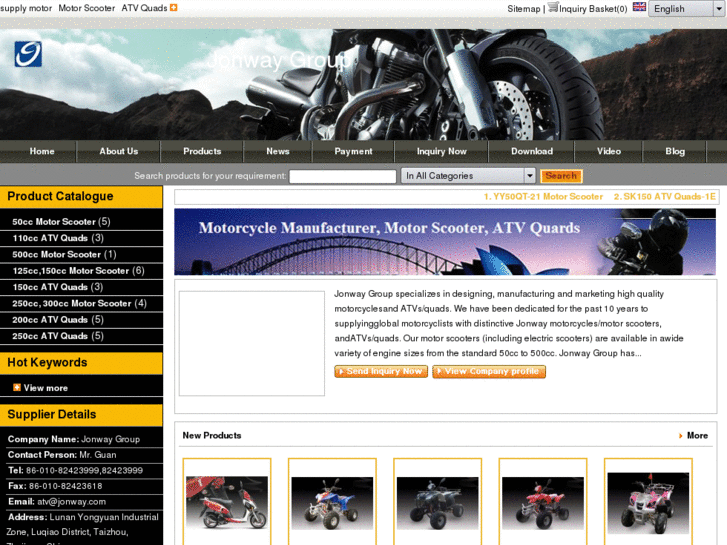Click the orange Search button
727x545 pixels.
tap(561, 176)
